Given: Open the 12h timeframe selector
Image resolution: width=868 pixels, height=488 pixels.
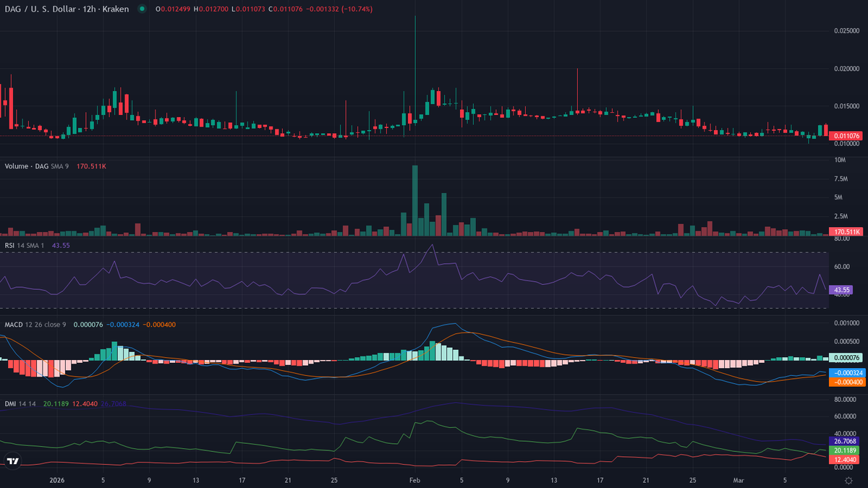Looking at the screenshot, I should pos(88,9).
